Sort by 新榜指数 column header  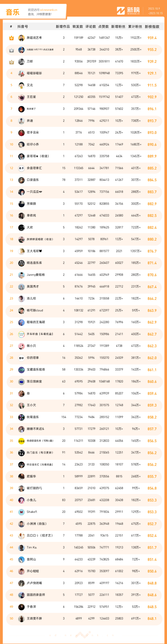pos(152,26)
